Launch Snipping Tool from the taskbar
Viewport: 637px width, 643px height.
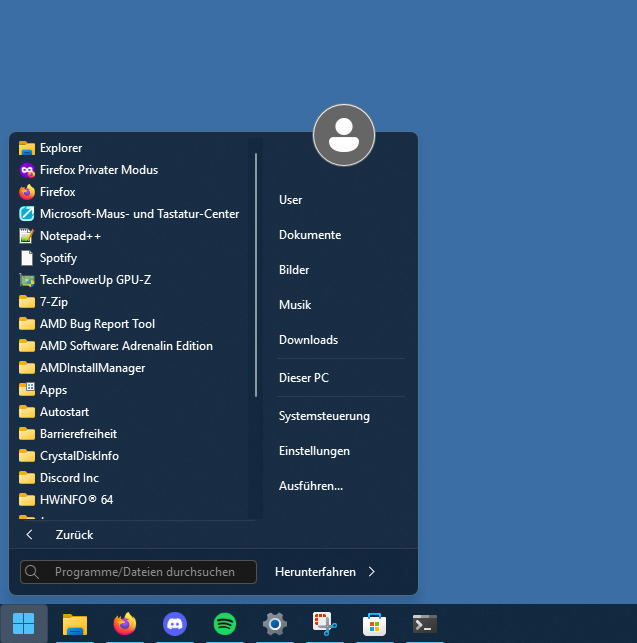point(325,624)
